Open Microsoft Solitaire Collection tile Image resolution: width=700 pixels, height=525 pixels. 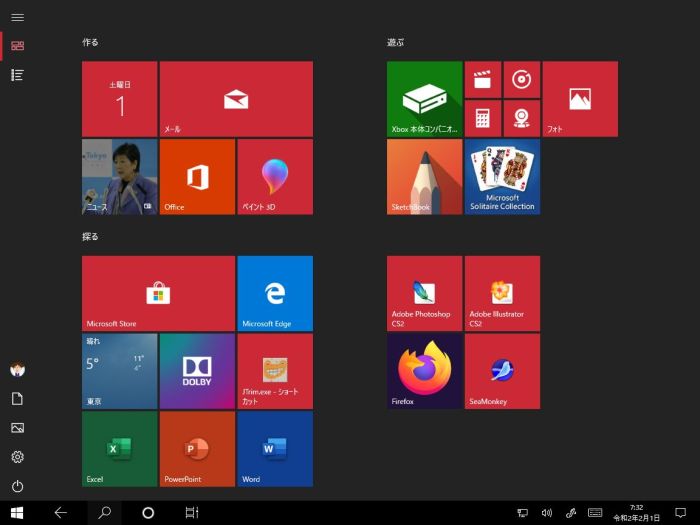click(x=502, y=177)
